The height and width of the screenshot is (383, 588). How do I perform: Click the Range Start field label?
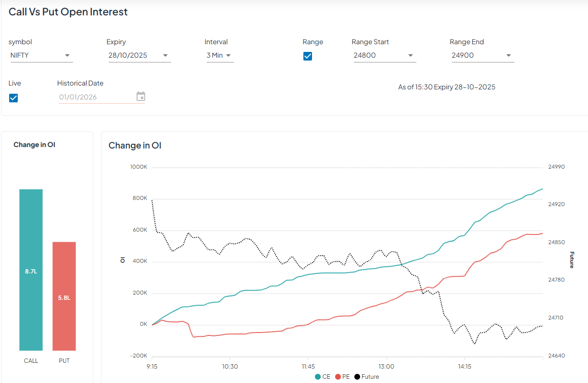(x=370, y=42)
